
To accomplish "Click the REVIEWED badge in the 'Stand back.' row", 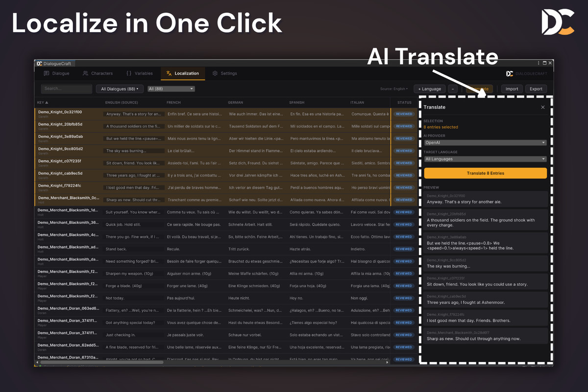I will (404, 249).
